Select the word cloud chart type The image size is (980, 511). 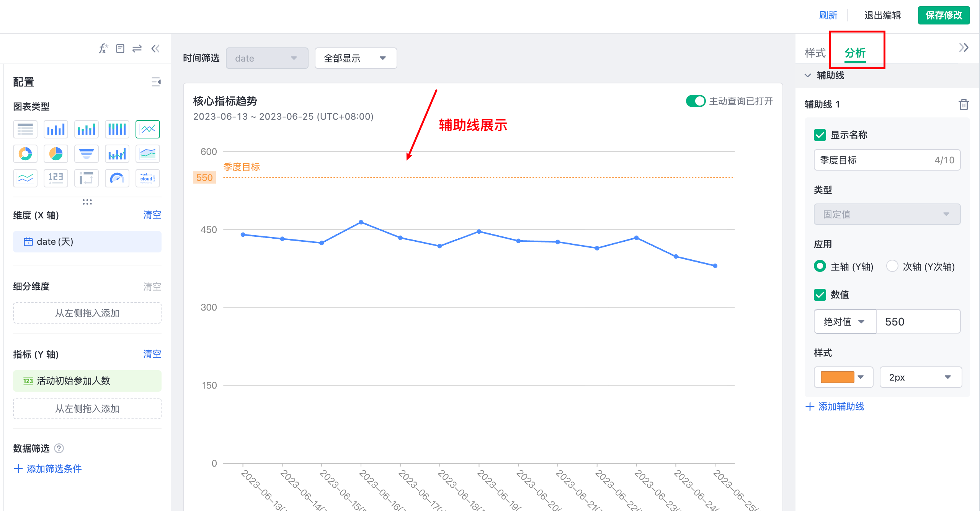coord(147,178)
